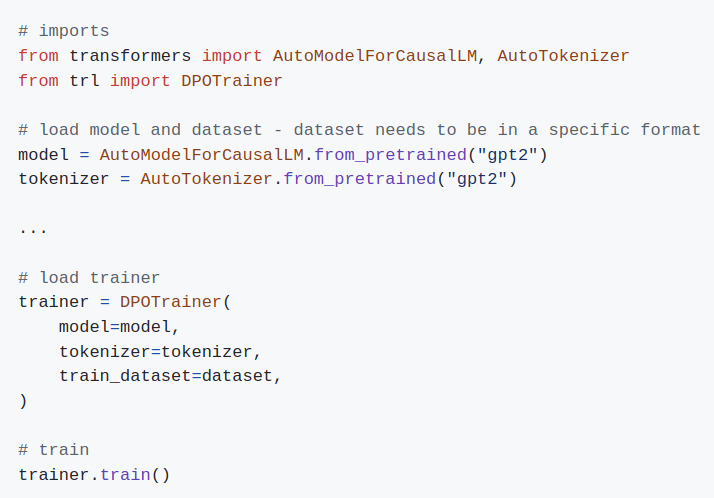Screen dimensions: 714x498
Task: Click the '# load trainer' comment
Action: 89,278
